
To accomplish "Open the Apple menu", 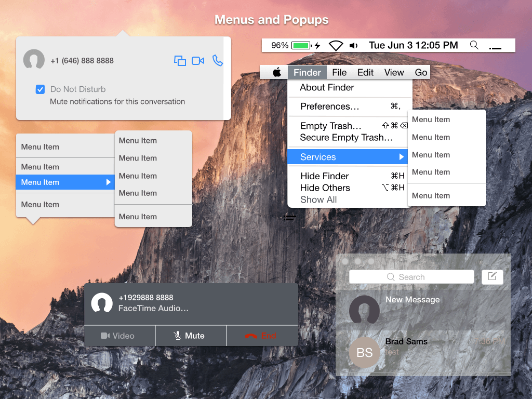I will (x=277, y=72).
